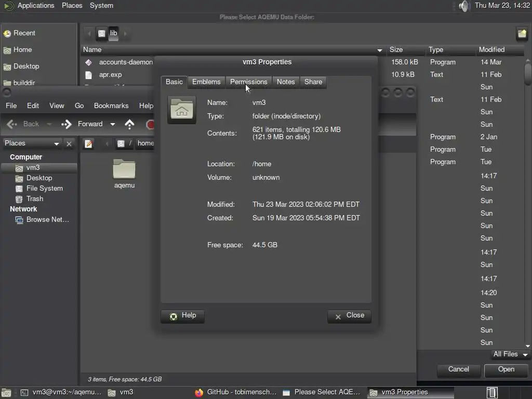This screenshot has width=532, height=399.
Task: Select Desktop under Computer in sidebar
Action: [39, 178]
